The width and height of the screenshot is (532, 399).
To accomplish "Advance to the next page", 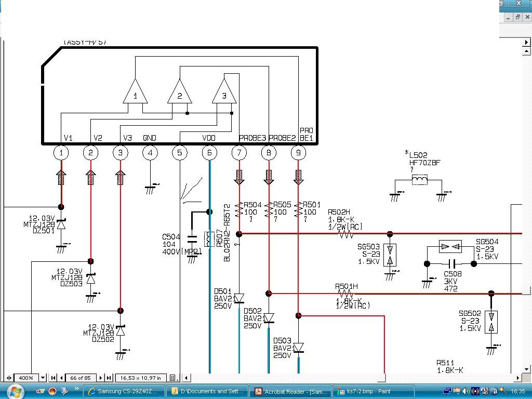I will (101, 378).
